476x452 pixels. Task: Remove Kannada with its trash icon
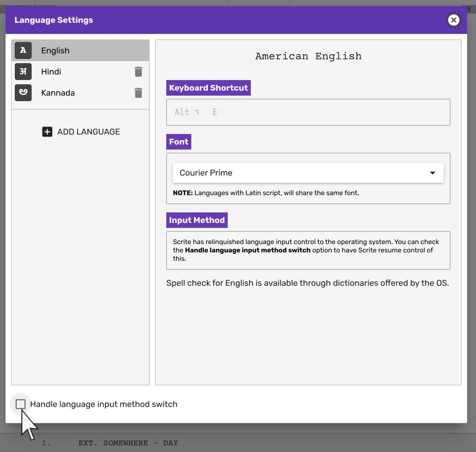click(138, 93)
